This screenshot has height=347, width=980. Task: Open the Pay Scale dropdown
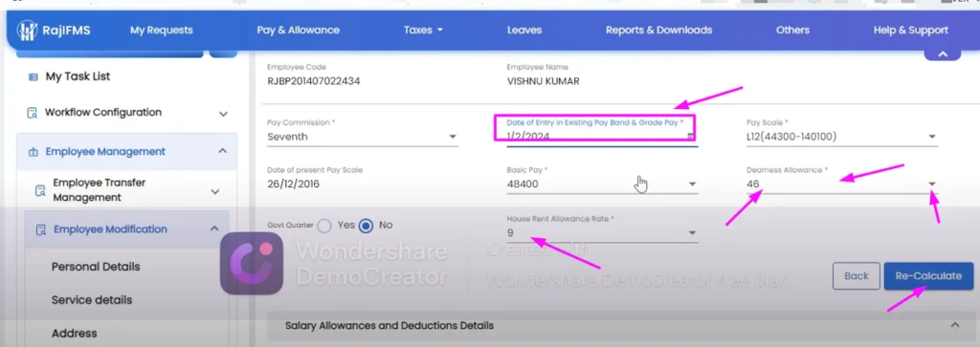(842, 137)
